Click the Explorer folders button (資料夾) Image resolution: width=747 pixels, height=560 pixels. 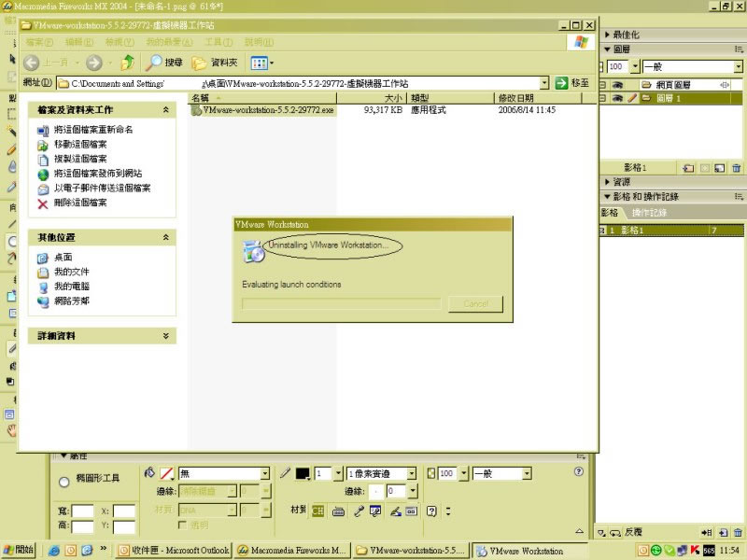pyautogui.click(x=215, y=63)
